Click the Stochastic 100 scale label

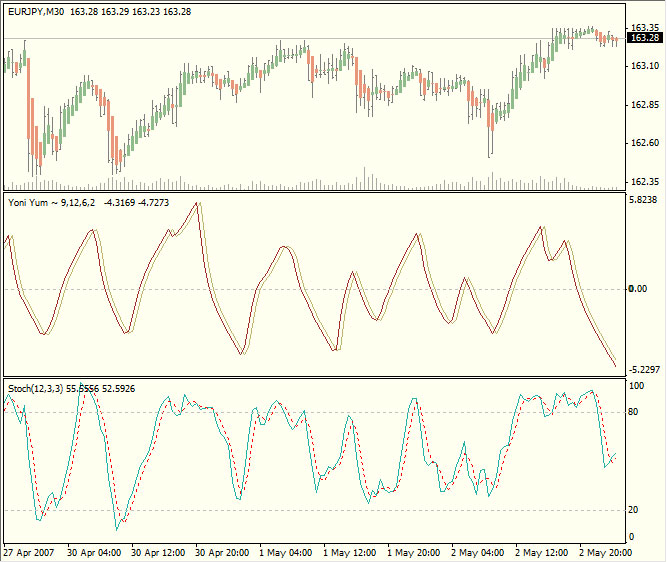pyautogui.click(x=636, y=386)
